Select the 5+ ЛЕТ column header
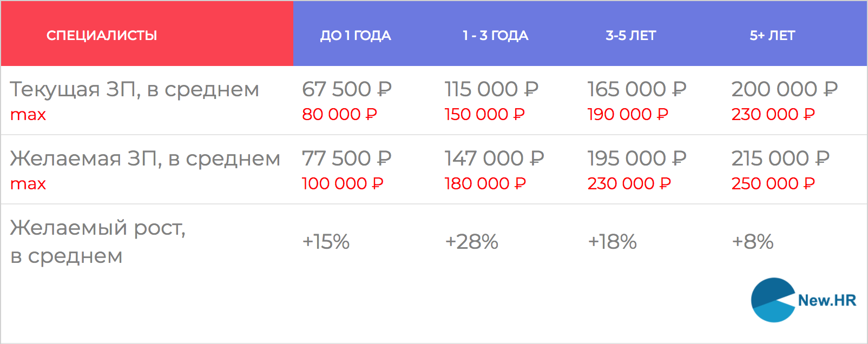Screen dimensions: 868x344 tap(772, 36)
